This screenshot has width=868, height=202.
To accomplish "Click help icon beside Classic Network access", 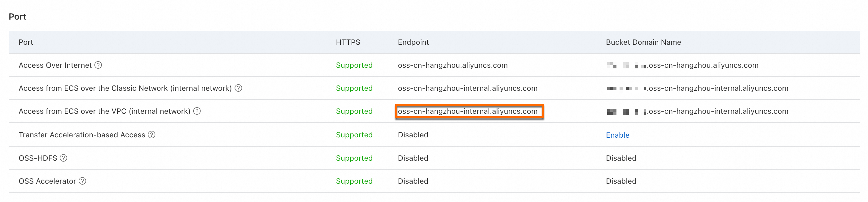I will click(x=238, y=88).
